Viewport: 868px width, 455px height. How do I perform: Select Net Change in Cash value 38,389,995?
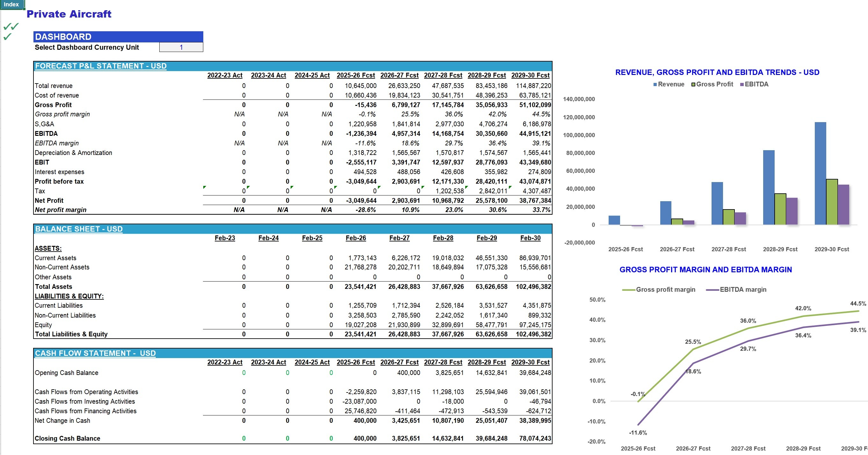(535, 421)
